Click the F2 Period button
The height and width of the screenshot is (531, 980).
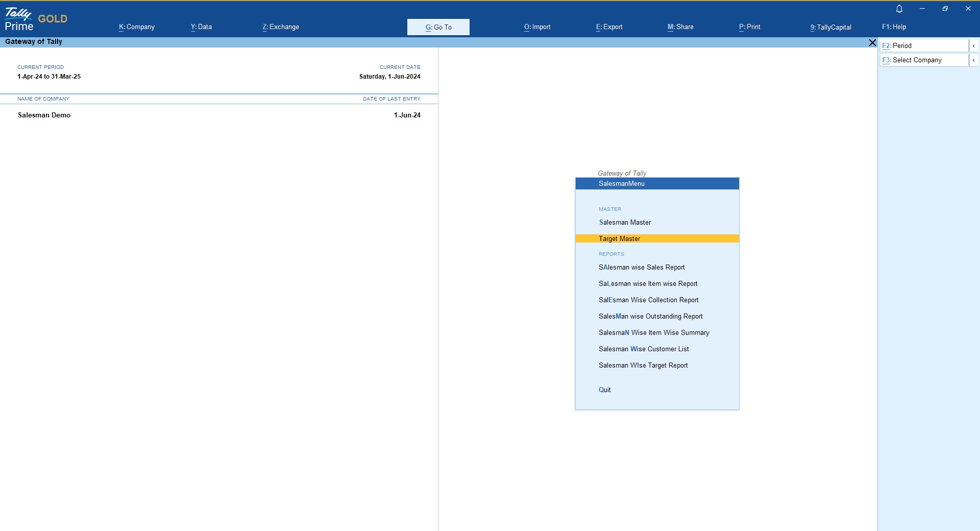tap(924, 46)
